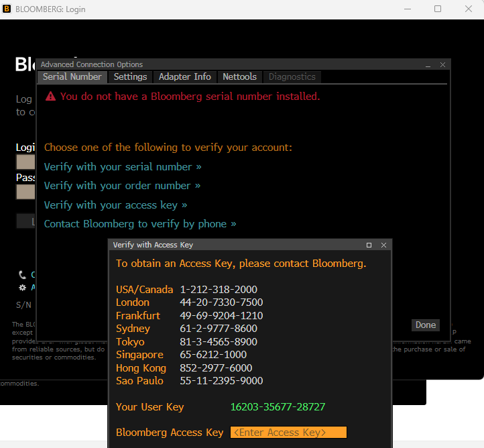
Task: Select the Nettools tab
Action: tap(239, 77)
